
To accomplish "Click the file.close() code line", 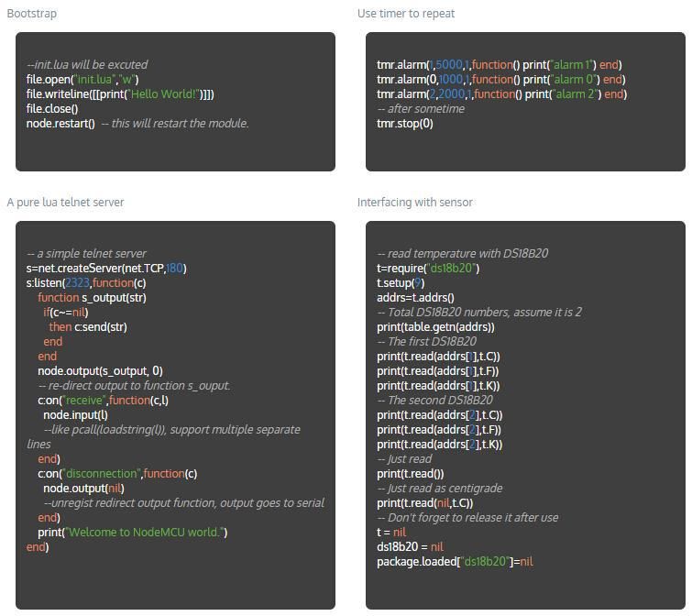I will tap(52, 109).
